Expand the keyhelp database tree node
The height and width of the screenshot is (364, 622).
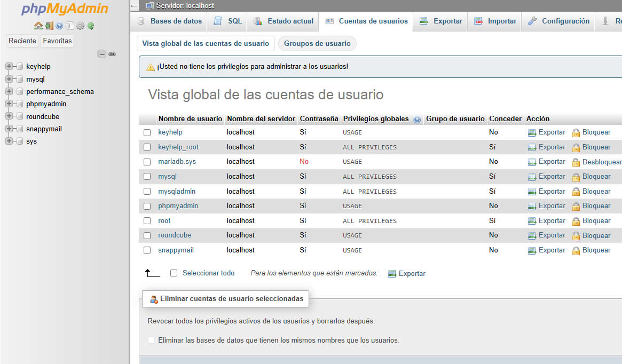9,67
